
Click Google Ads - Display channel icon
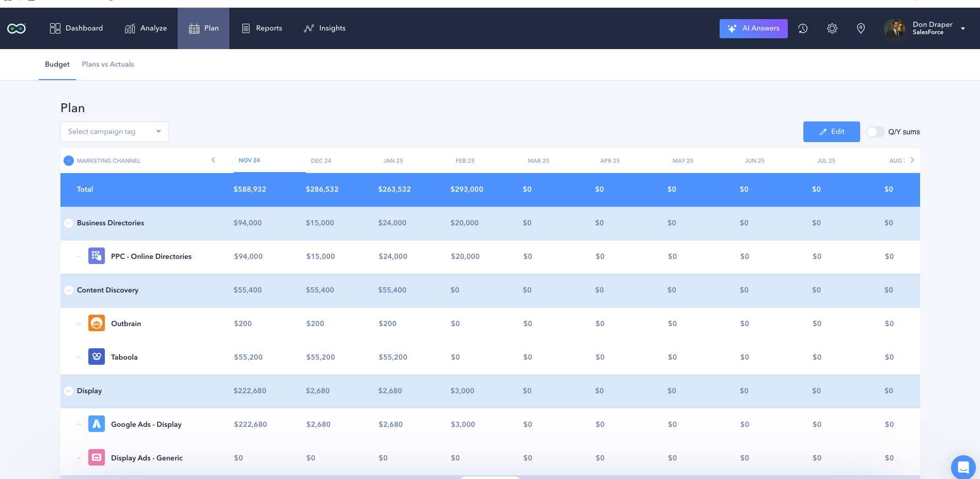97,424
